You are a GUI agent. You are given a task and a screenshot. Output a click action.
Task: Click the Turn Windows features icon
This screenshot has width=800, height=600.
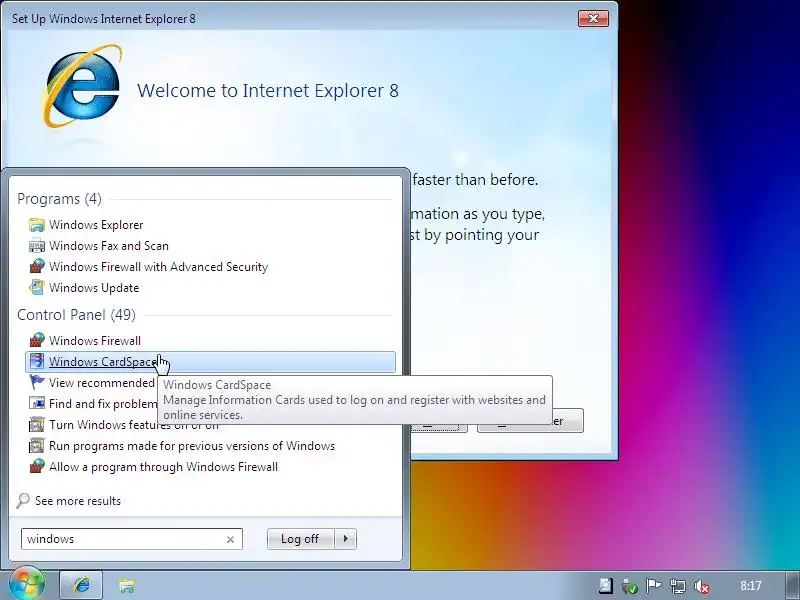point(37,424)
